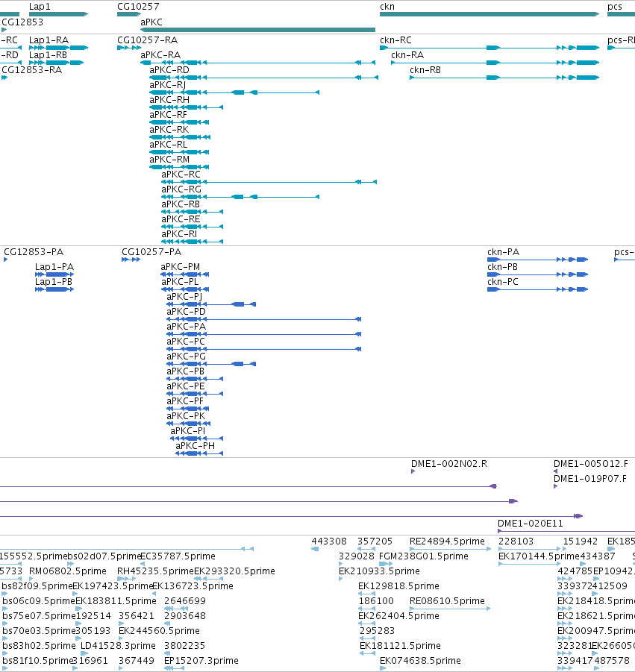The image size is (635, 672).
Task: Open the DME1-005O12.F clone label
Action: pos(590,464)
